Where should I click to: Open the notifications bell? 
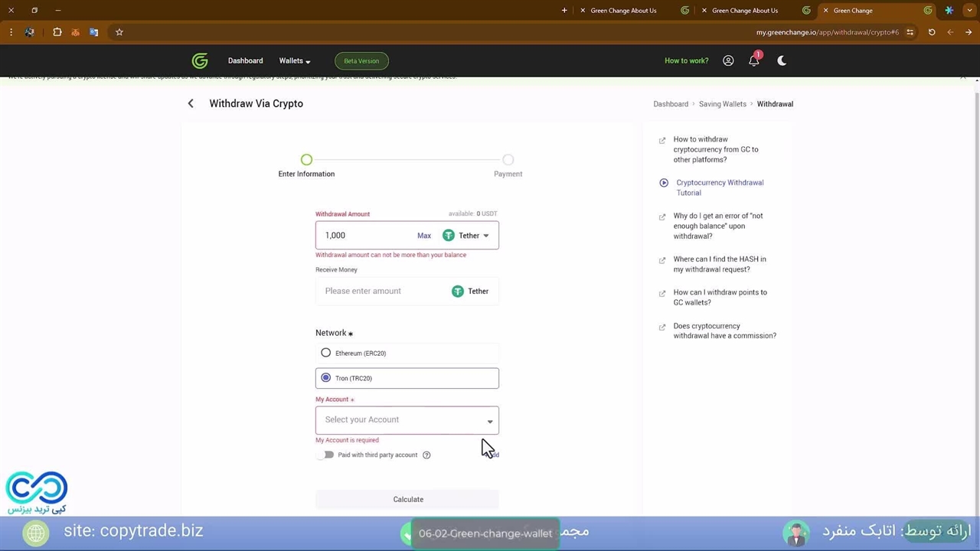click(x=754, y=61)
